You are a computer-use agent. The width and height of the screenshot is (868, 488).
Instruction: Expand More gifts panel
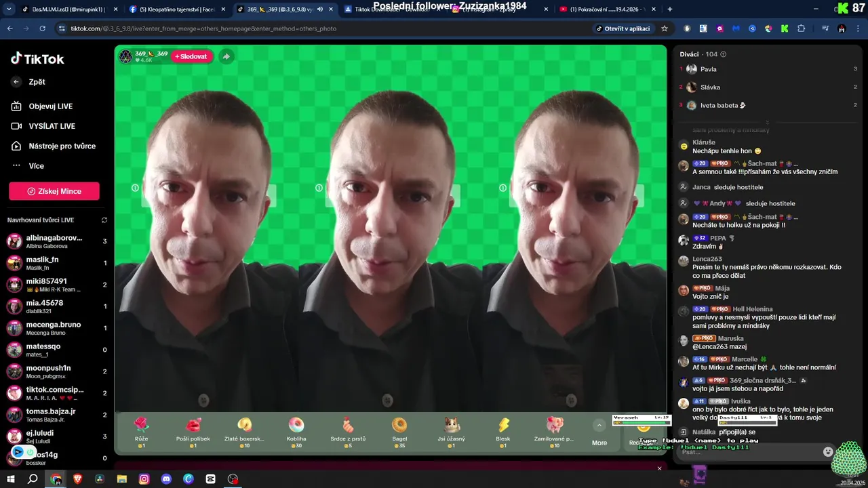pyautogui.click(x=599, y=432)
